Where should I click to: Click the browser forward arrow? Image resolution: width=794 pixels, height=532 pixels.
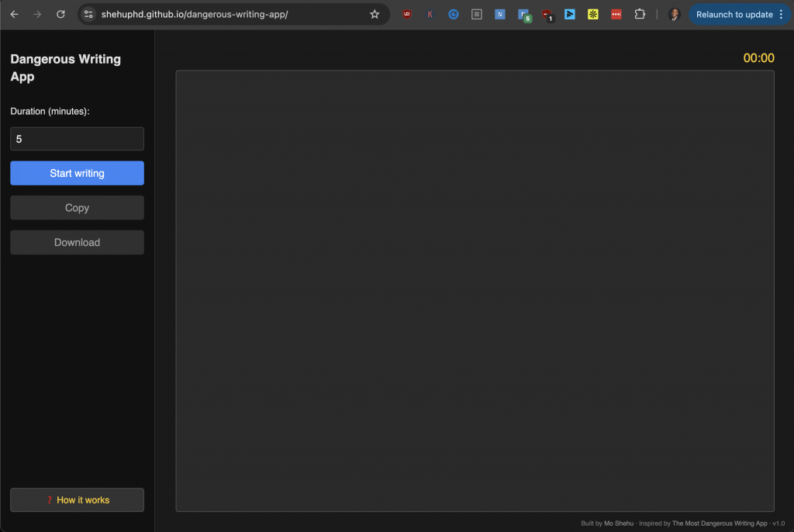point(37,14)
